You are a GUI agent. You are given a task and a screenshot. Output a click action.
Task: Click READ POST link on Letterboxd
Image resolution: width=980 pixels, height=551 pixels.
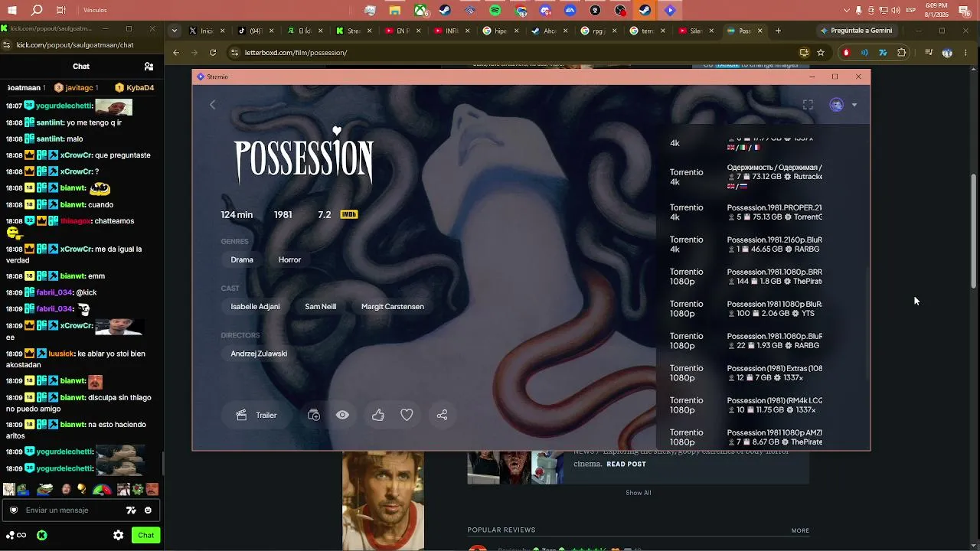[x=626, y=465]
